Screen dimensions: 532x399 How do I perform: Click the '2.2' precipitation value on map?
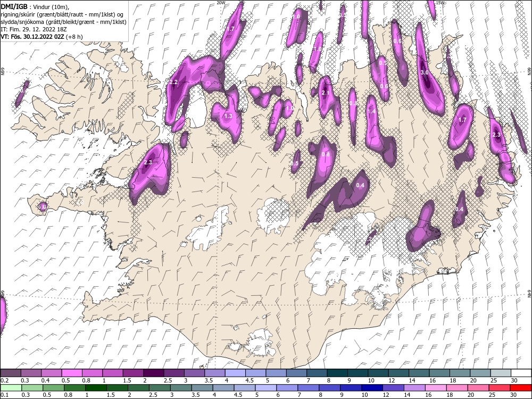(173, 82)
